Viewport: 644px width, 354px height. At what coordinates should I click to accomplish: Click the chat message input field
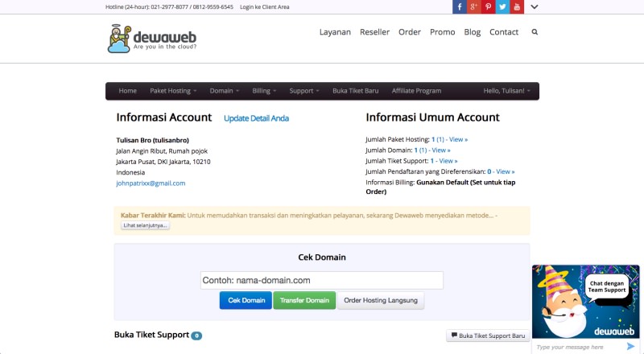point(578,347)
